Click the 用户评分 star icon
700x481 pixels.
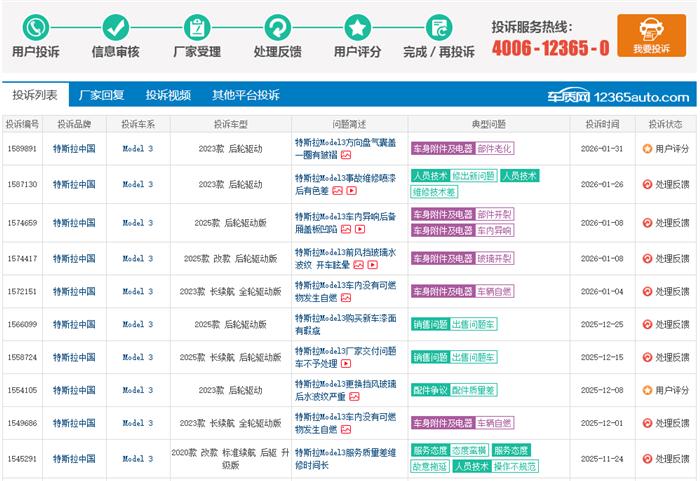(357, 27)
